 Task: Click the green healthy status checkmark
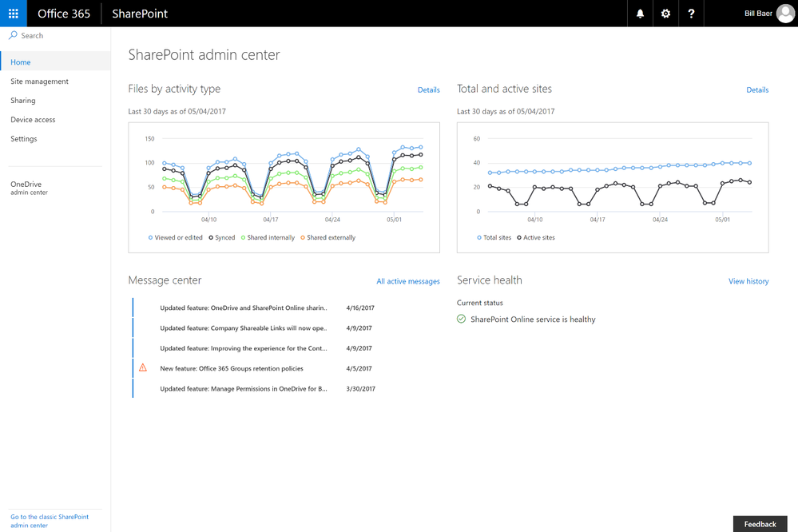462,320
